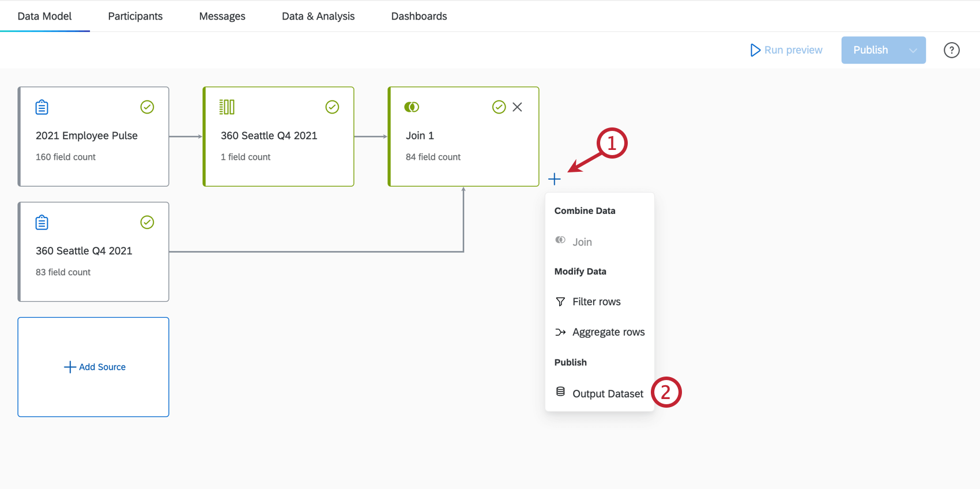Click the 160 field count text

[66, 157]
